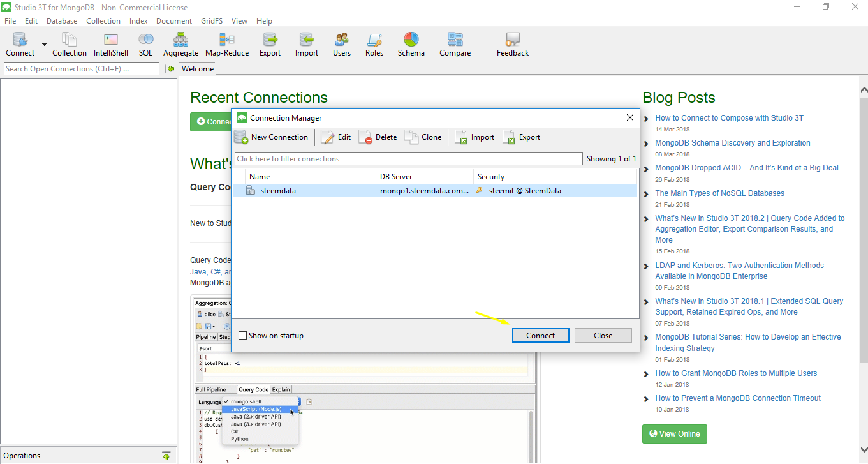Open MongoDB Schema Discovery and Exploration link
Screen dimensions: 868x464
[733, 142]
